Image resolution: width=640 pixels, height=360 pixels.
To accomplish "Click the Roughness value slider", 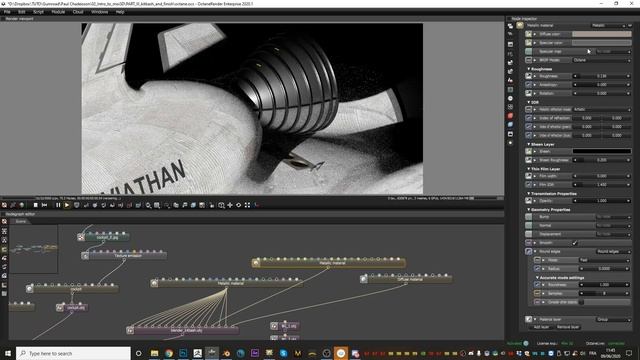I will coord(602,76).
